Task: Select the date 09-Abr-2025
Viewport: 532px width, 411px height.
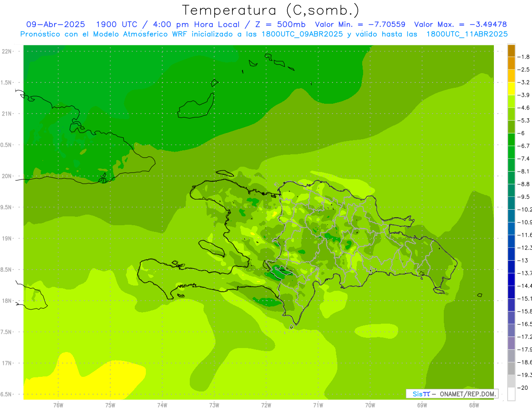Action: 56,24
